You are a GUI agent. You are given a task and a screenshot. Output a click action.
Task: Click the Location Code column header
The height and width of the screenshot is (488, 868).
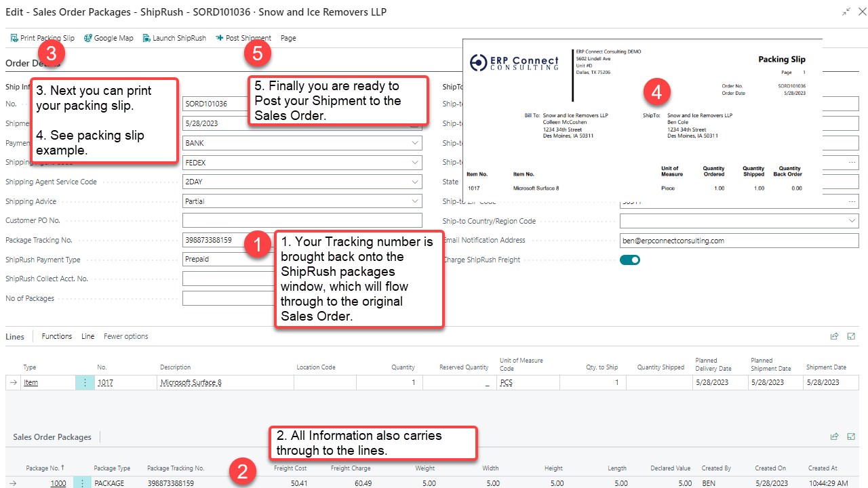(x=316, y=367)
